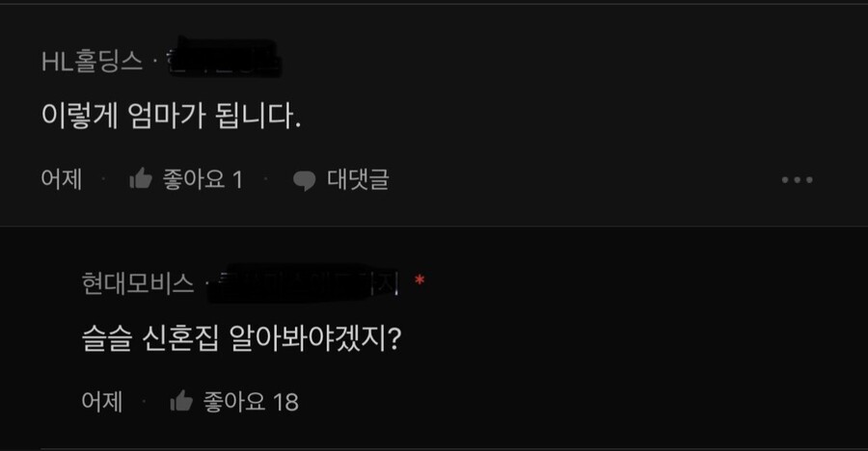Click the dot separator before the thumbs-up on the reply
Screen dimensions: 868x451
[x=144, y=401]
